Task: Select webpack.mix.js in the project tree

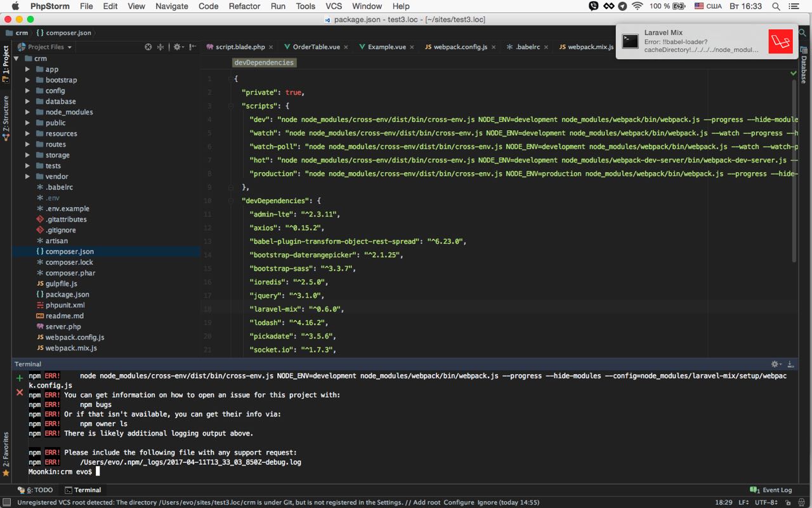Action: coord(71,348)
